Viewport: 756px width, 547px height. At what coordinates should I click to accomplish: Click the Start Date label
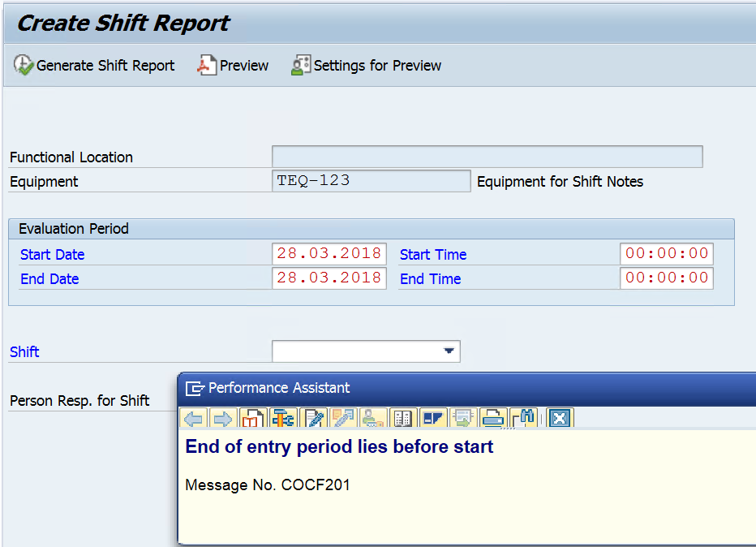point(52,255)
